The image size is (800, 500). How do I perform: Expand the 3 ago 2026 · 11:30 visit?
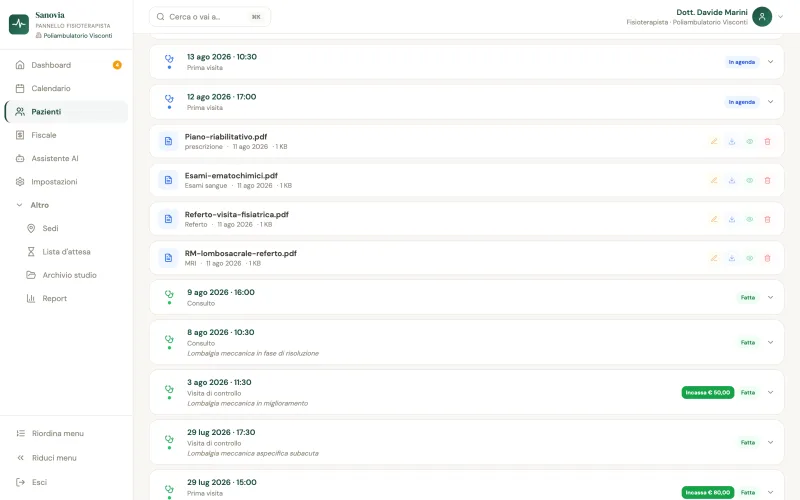click(x=770, y=392)
